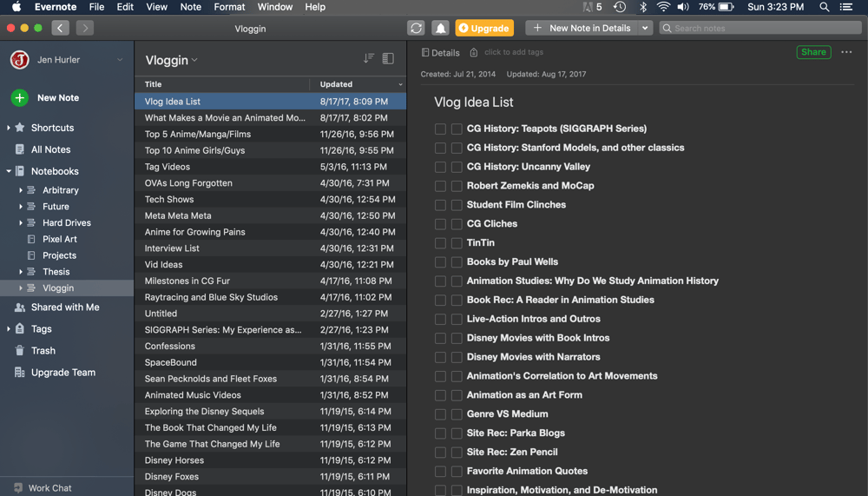Check first checkbox for TinTin
This screenshot has width=868, height=496.
point(440,243)
